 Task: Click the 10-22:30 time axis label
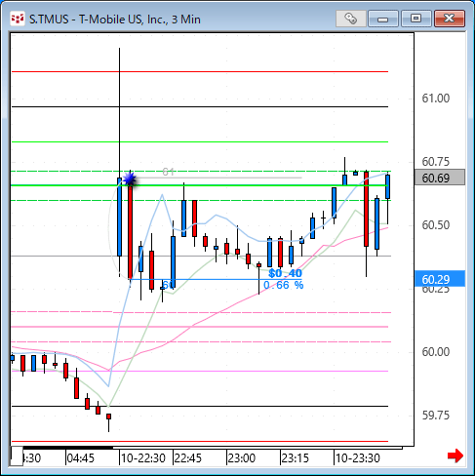point(143,458)
